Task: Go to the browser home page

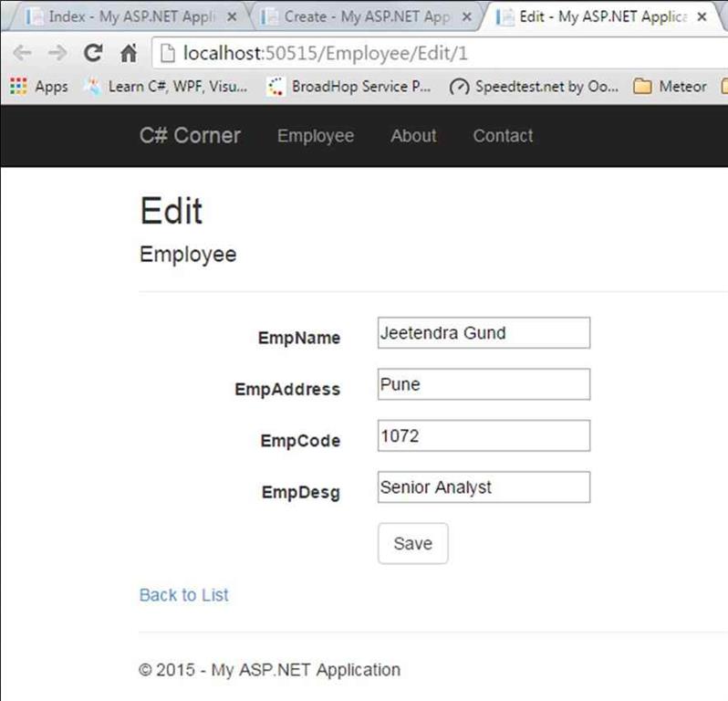Action: point(129,53)
